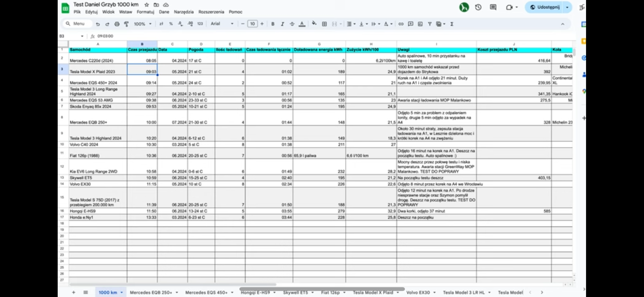
Task: Collapse the toolbar chevron
Action: (562, 24)
